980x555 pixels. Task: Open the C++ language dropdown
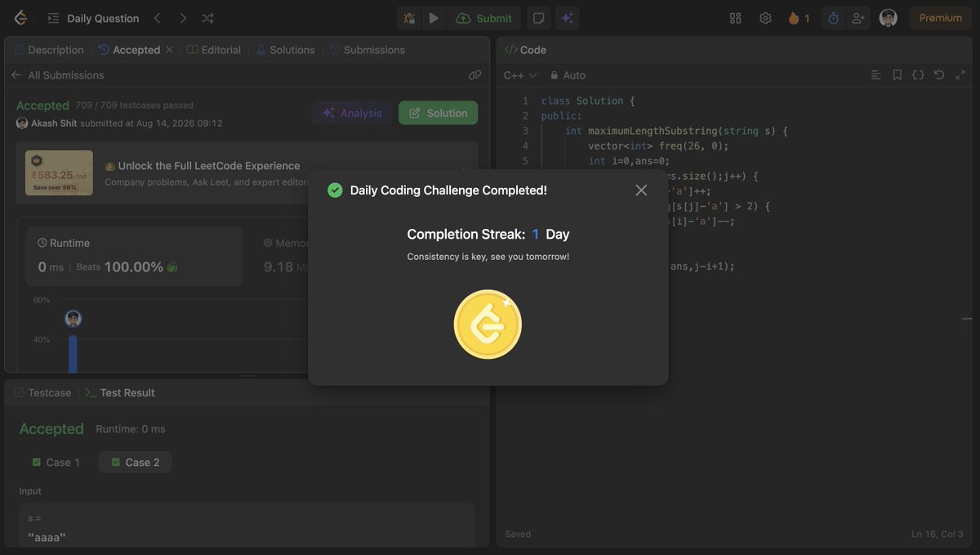coord(520,75)
